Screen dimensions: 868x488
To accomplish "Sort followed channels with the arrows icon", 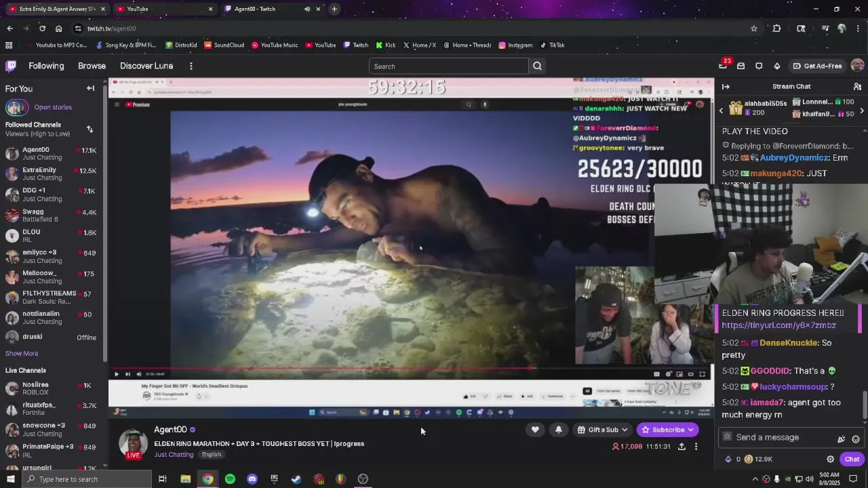I will click(90, 129).
